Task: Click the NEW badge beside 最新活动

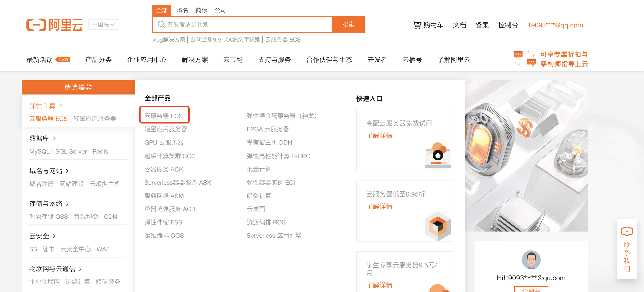Action: [x=63, y=60]
